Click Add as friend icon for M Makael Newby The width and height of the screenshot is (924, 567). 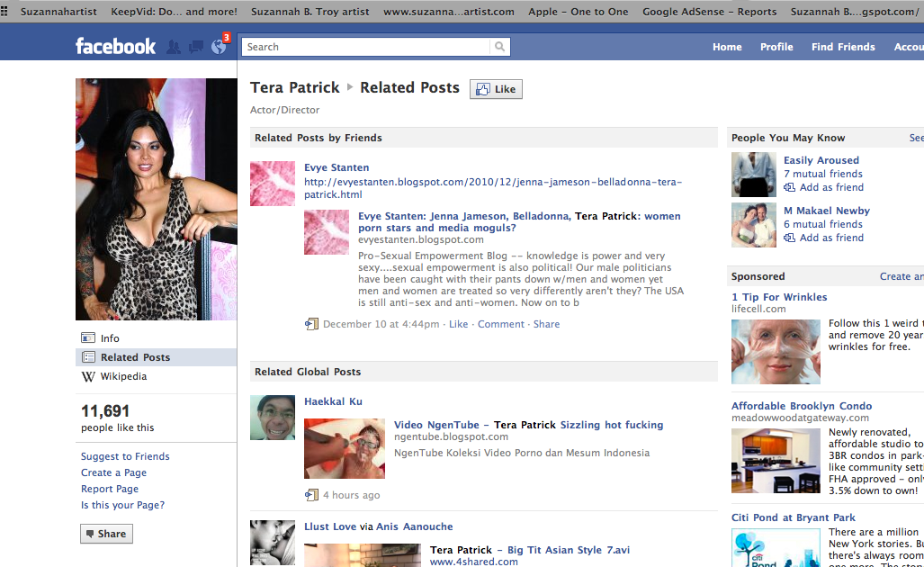[x=790, y=238]
